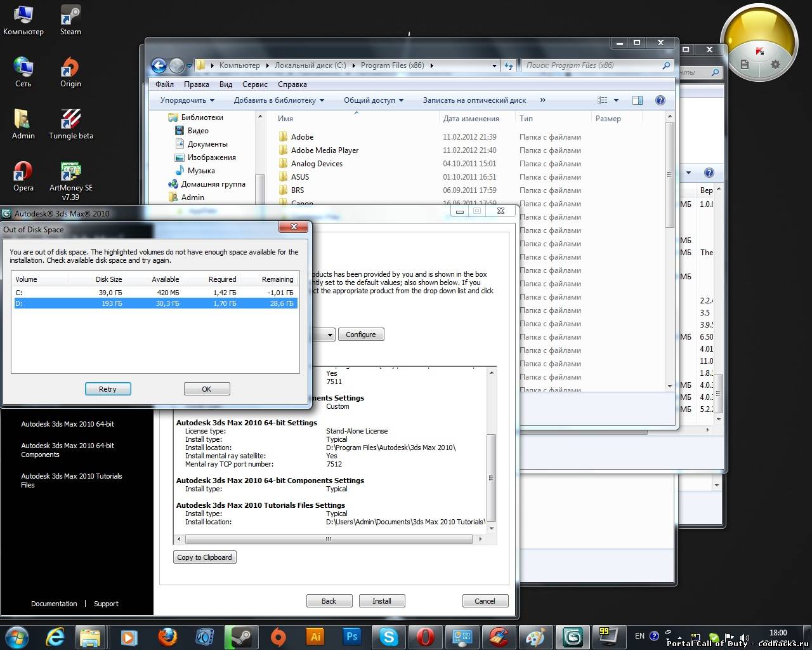Click Copy to Clipboard
Screen dimensions: 812x650
[204, 557]
